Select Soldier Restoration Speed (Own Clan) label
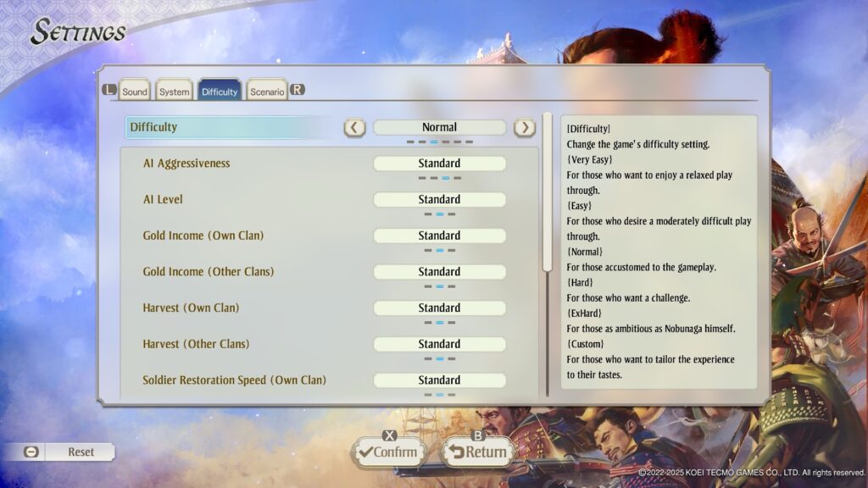 point(234,380)
